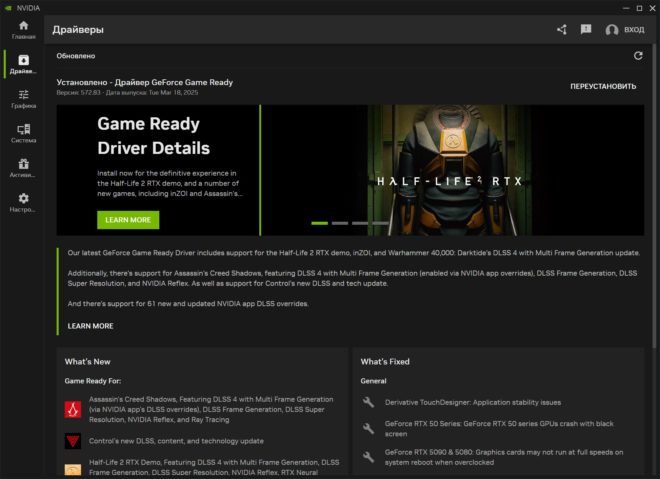
Task: Click the 'Game Ready Driver Details' heading
Action: tap(154, 136)
